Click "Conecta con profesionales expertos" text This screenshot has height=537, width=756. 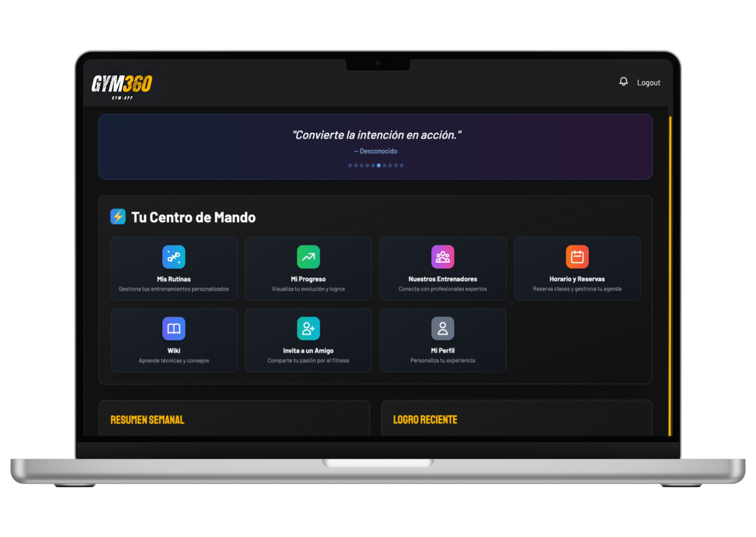(x=443, y=289)
